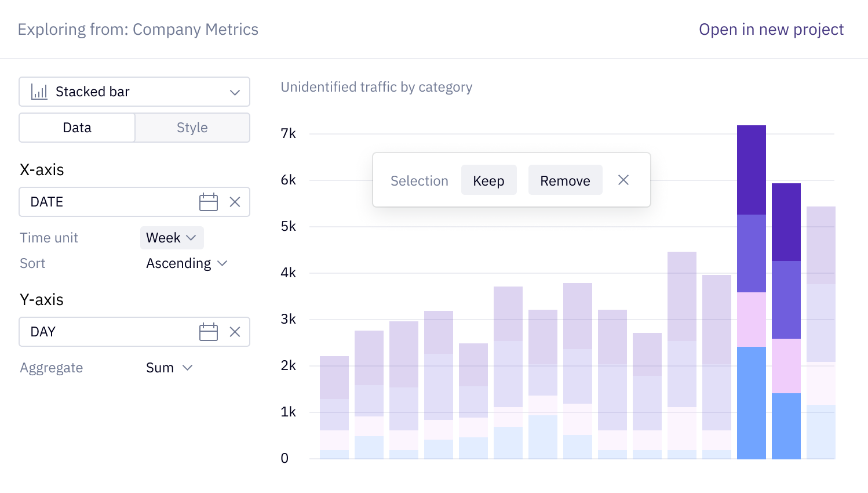Open the date picker for the DATE field
This screenshot has height=493, width=868.
point(209,202)
